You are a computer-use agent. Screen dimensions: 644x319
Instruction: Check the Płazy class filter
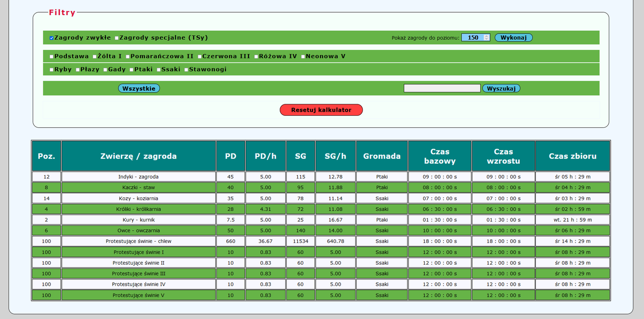tap(77, 69)
